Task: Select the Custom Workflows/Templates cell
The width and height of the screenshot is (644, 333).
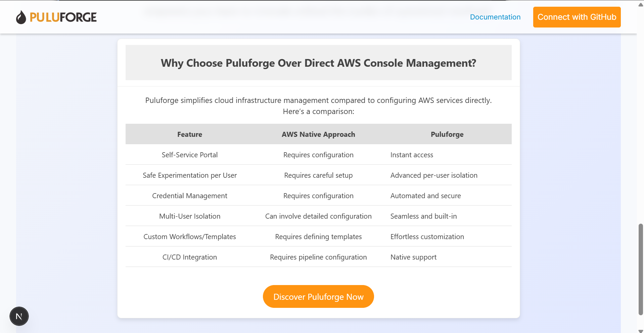Action: 190,236
